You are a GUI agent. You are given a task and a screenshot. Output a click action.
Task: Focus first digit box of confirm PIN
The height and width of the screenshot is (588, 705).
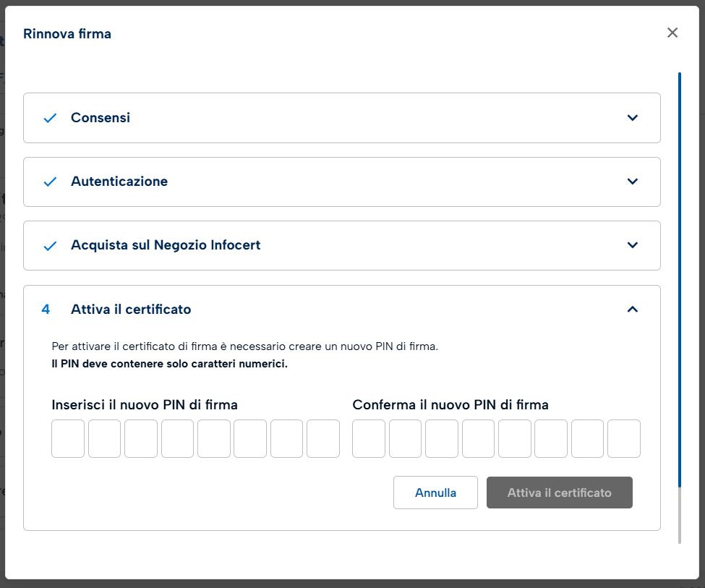[369, 438]
